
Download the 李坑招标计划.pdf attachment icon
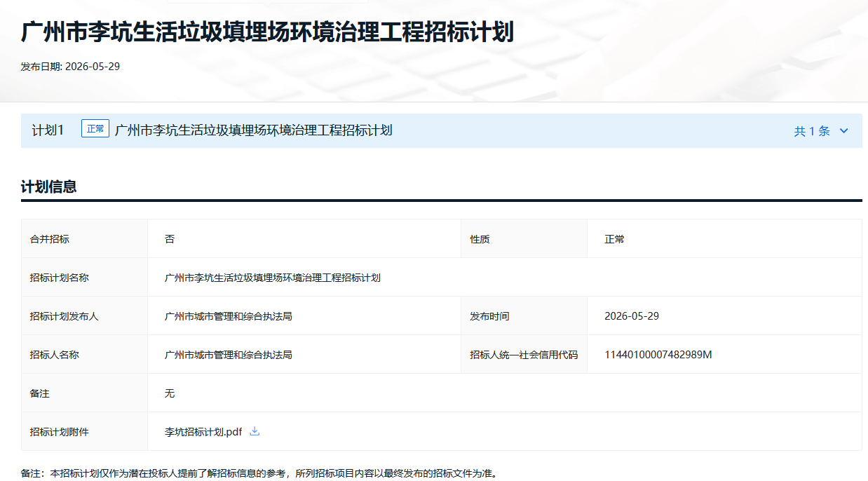[255, 431]
